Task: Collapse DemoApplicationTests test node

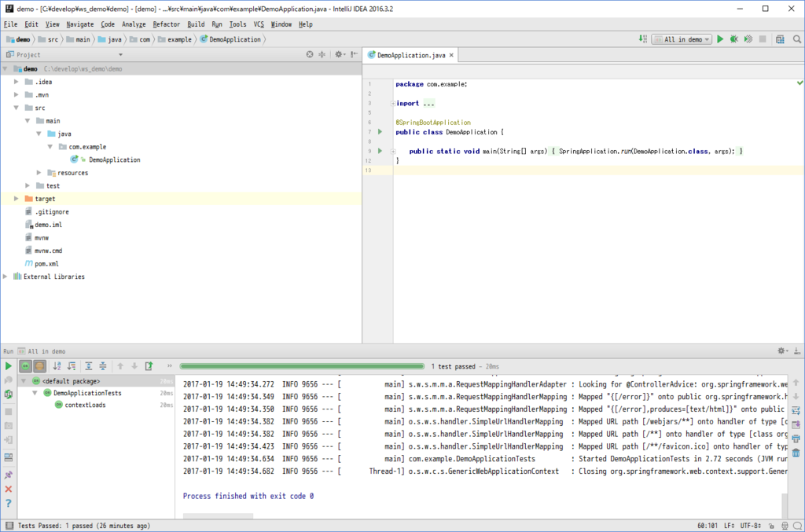Action: click(35, 393)
